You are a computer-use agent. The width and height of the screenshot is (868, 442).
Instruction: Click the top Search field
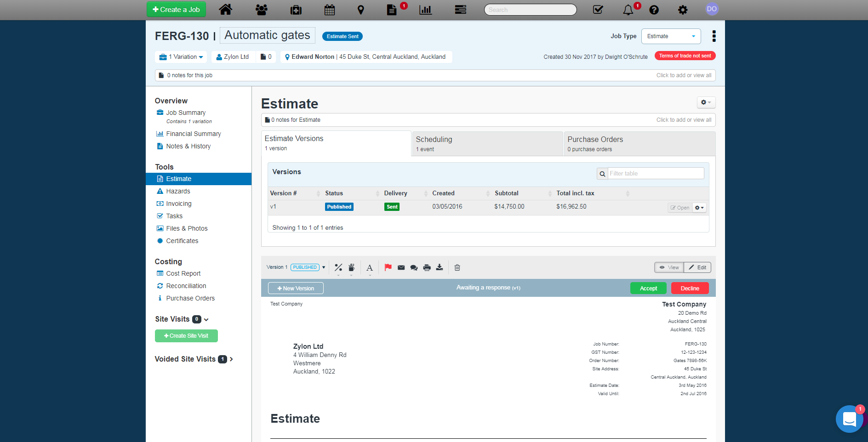click(x=530, y=10)
